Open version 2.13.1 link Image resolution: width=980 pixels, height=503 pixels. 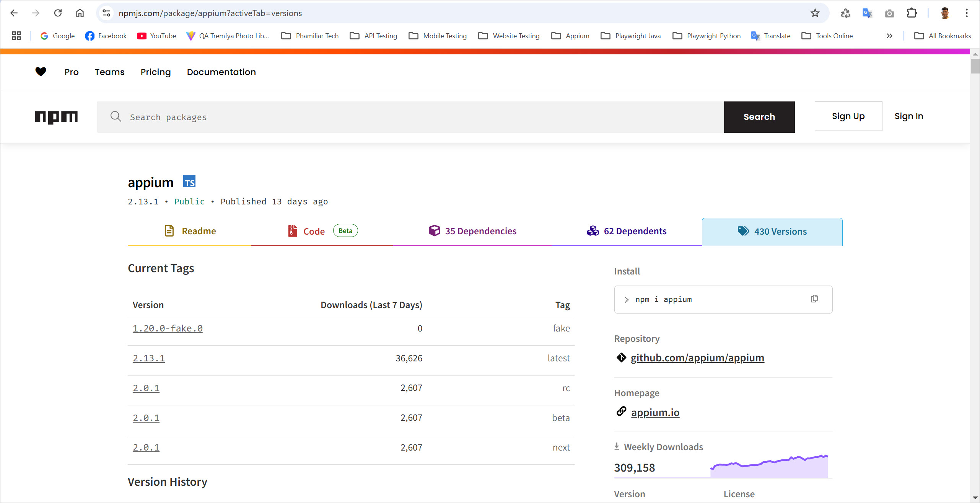point(148,358)
